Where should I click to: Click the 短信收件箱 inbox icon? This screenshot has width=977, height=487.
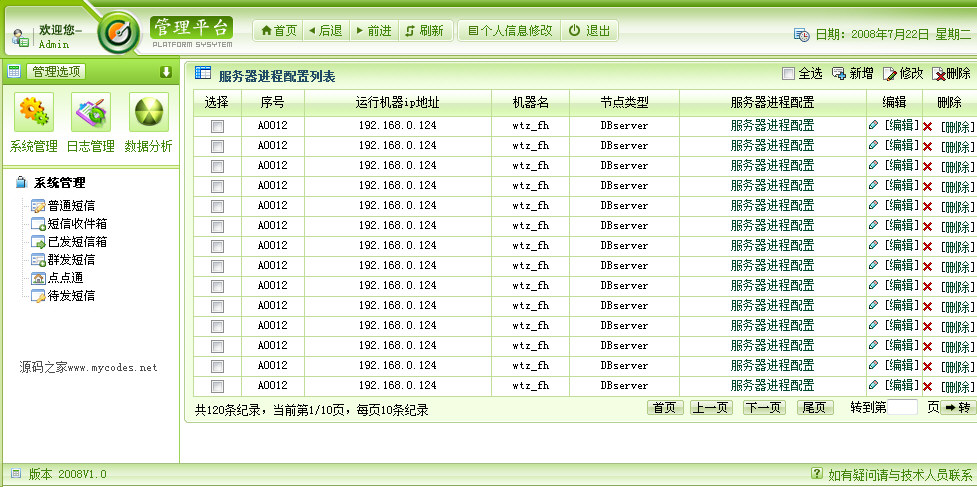[x=39, y=224]
